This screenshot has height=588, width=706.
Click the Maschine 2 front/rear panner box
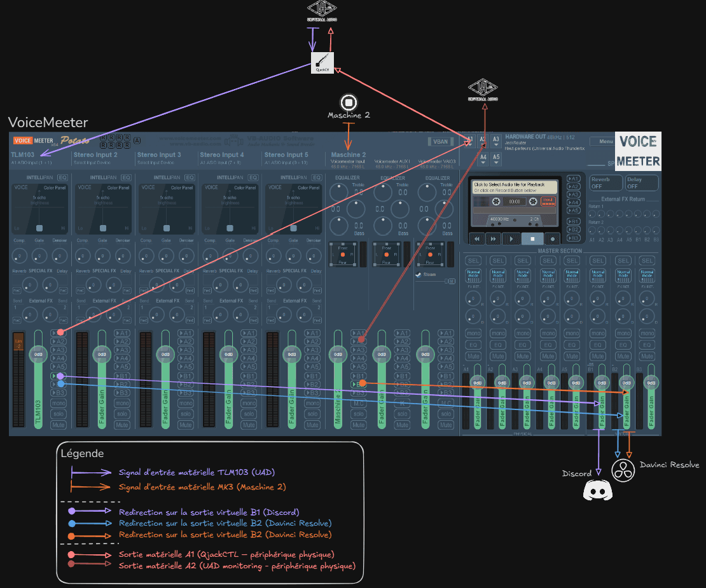(343, 254)
